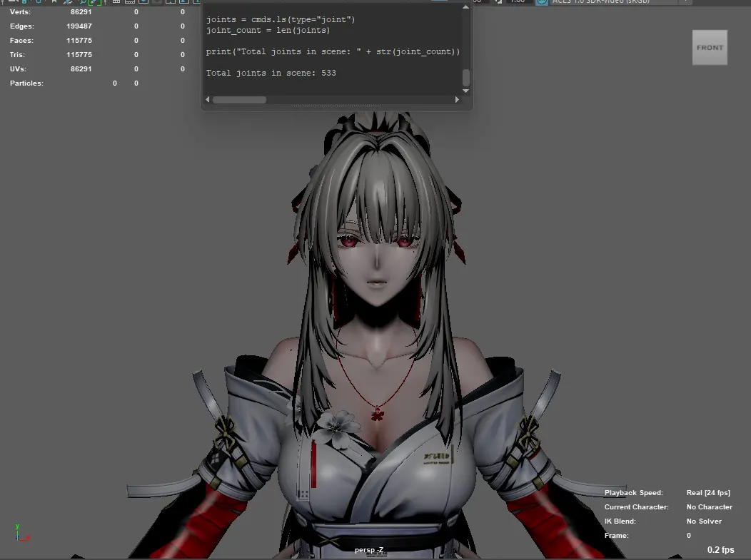Click the script output scroll-down arrow
751x560 pixels.
pos(465,91)
